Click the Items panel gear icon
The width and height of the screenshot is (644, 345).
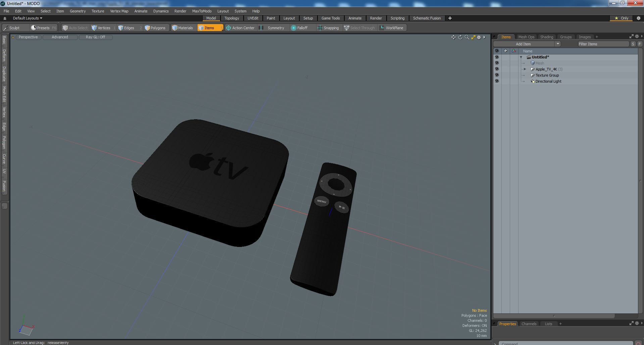tap(637, 36)
